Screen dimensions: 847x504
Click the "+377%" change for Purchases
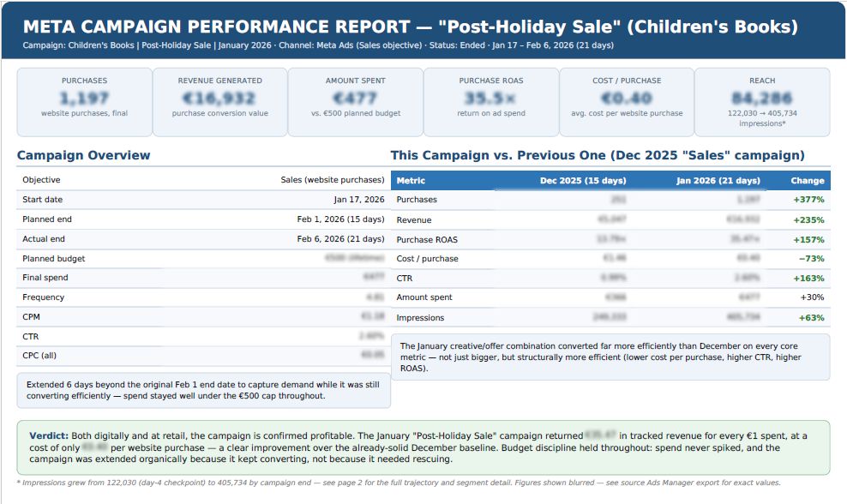tap(808, 200)
